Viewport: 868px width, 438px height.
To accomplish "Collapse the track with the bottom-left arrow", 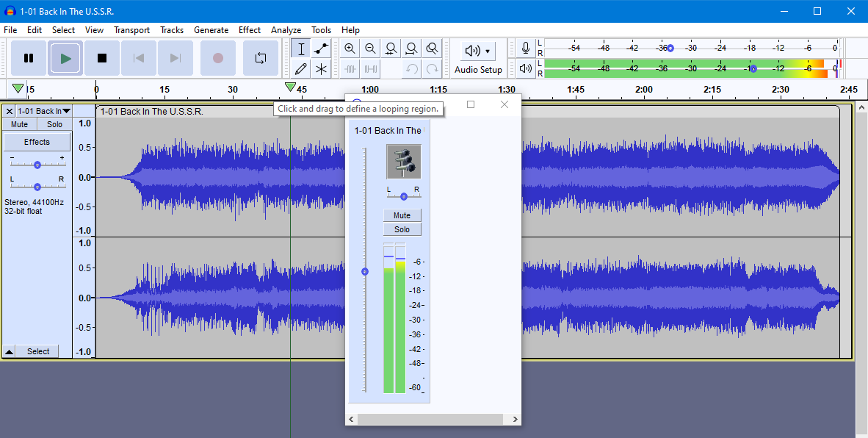I will [9, 351].
